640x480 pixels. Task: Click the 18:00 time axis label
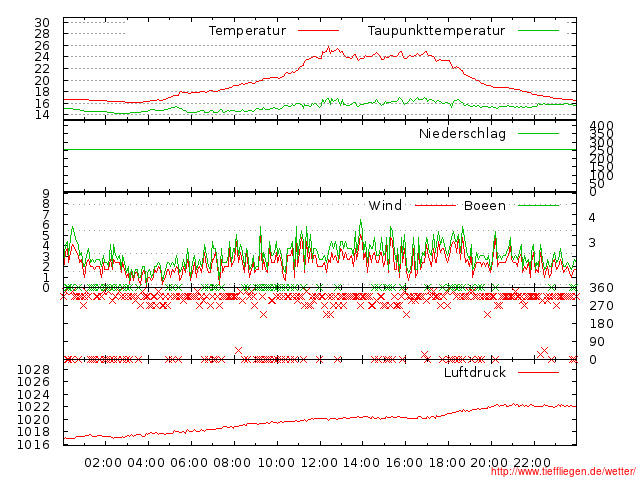(447, 463)
